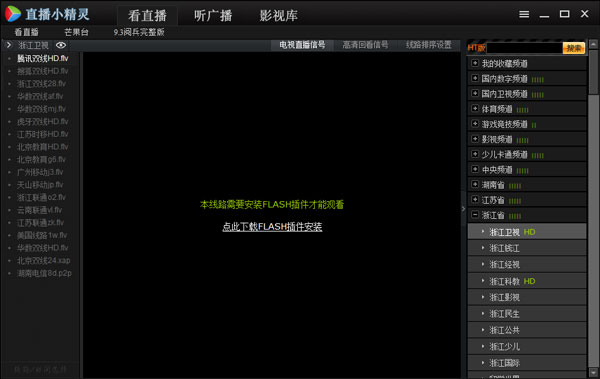
Task: Maximize the 直播小精灵 window
Action: (x=564, y=14)
